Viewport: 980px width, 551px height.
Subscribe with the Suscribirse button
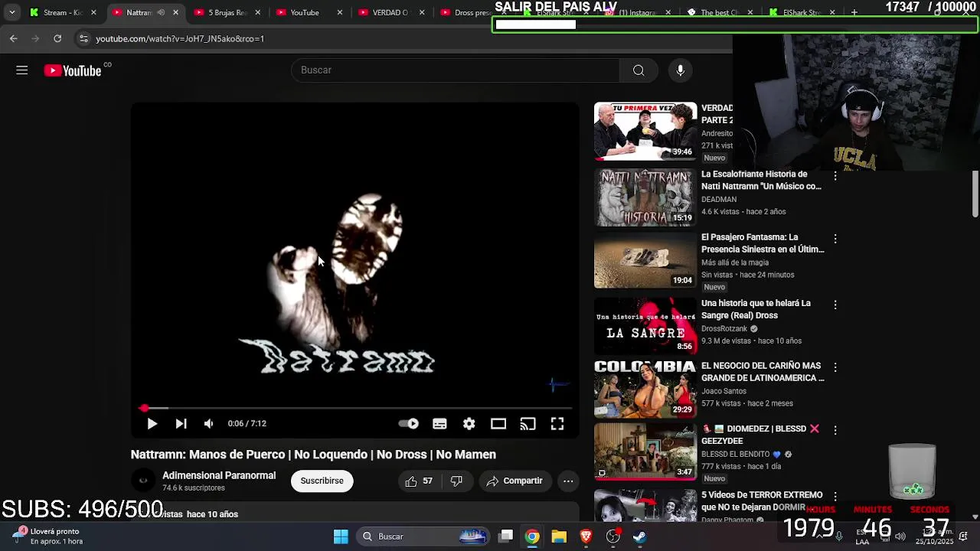(322, 481)
